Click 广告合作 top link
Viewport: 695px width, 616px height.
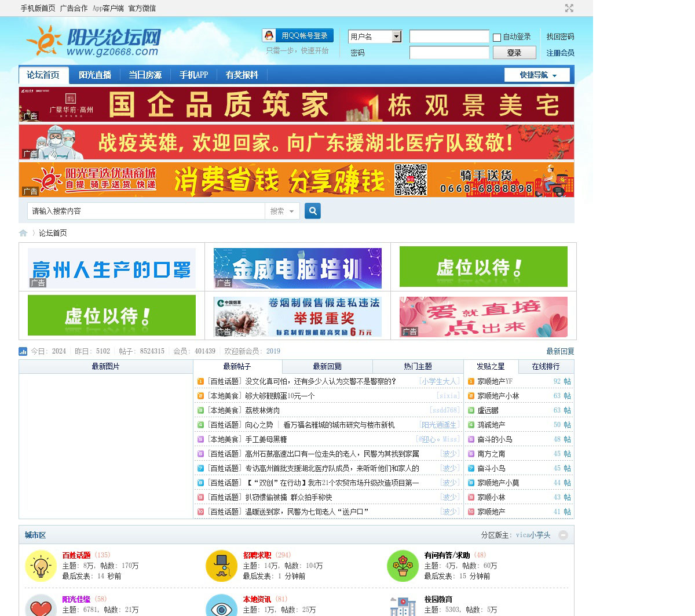click(x=74, y=8)
